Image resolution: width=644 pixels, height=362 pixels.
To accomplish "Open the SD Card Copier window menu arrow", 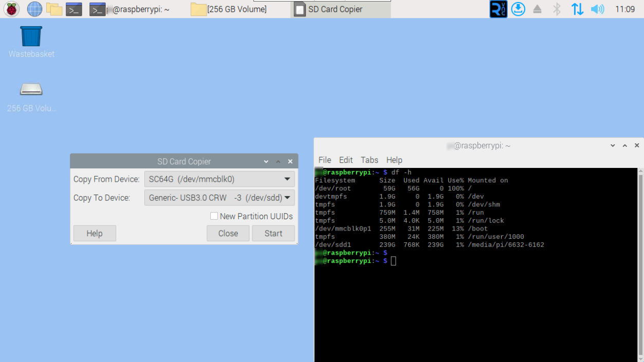I will [x=266, y=161].
